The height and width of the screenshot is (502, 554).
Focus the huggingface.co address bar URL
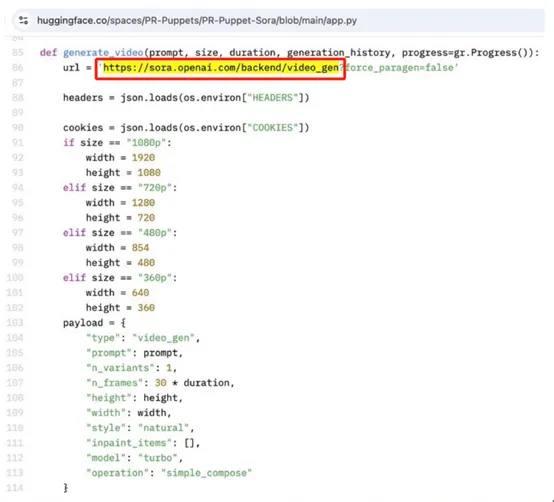click(x=197, y=20)
